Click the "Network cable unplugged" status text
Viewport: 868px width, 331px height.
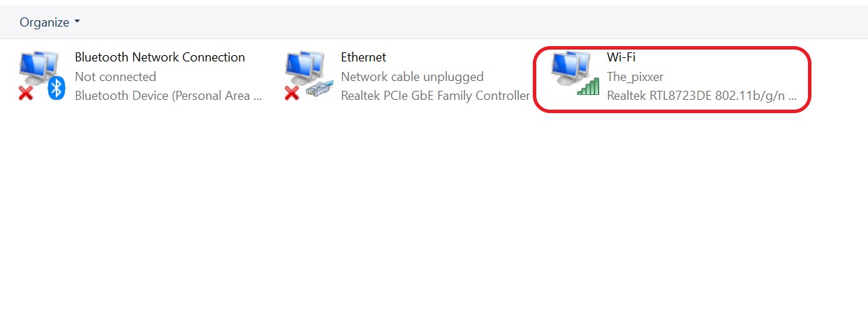pos(412,77)
